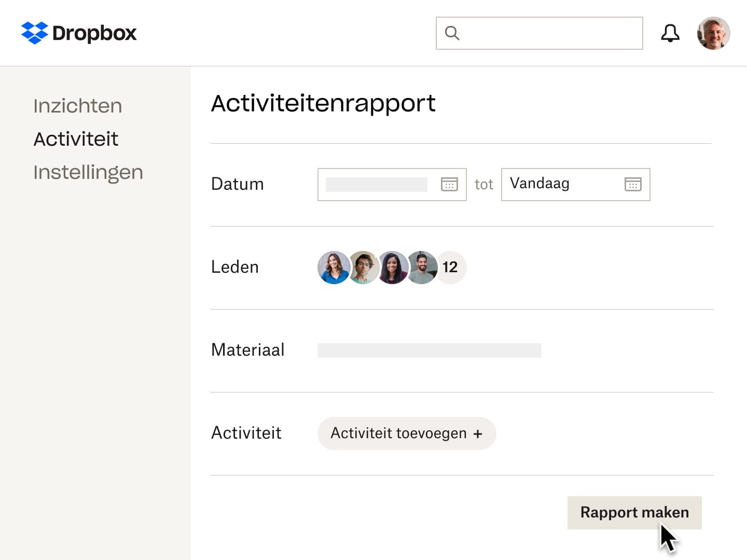The height and width of the screenshot is (560, 747).
Task: Open calendar for start date
Action: (x=449, y=184)
